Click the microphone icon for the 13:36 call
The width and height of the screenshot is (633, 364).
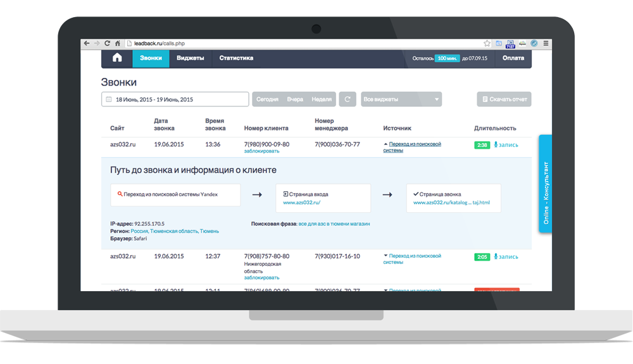tap(496, 144)
